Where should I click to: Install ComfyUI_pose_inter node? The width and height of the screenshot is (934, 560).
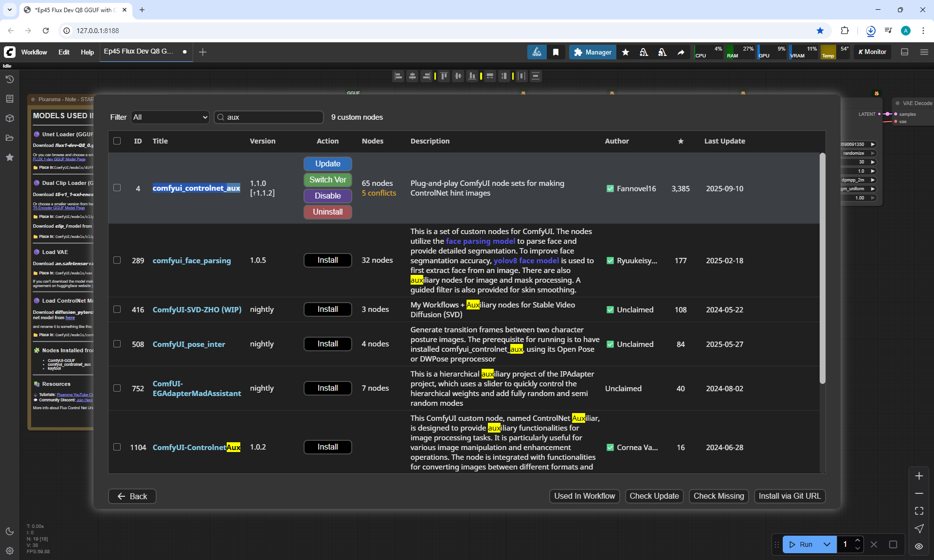tap(327, 344)
